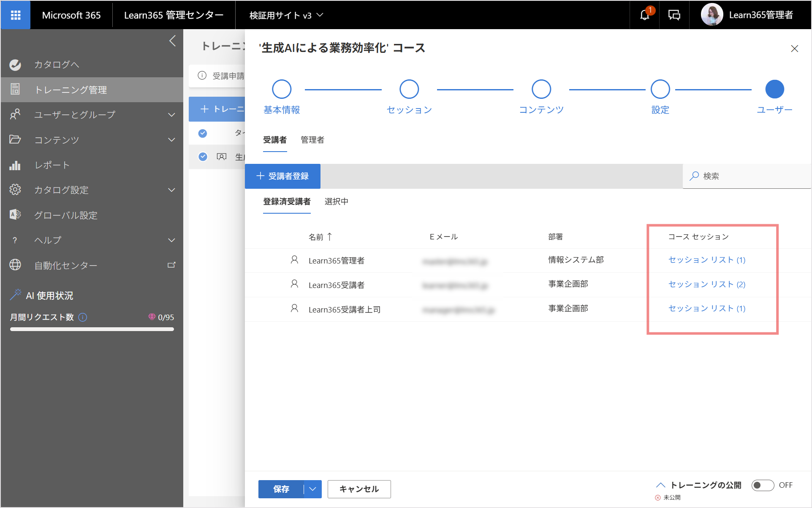The height and width of the screenshot is (508, 812).
Task: Open the Microsoft 365 app launcher grid
Action: pyautogui.click(x=16, y=15)
